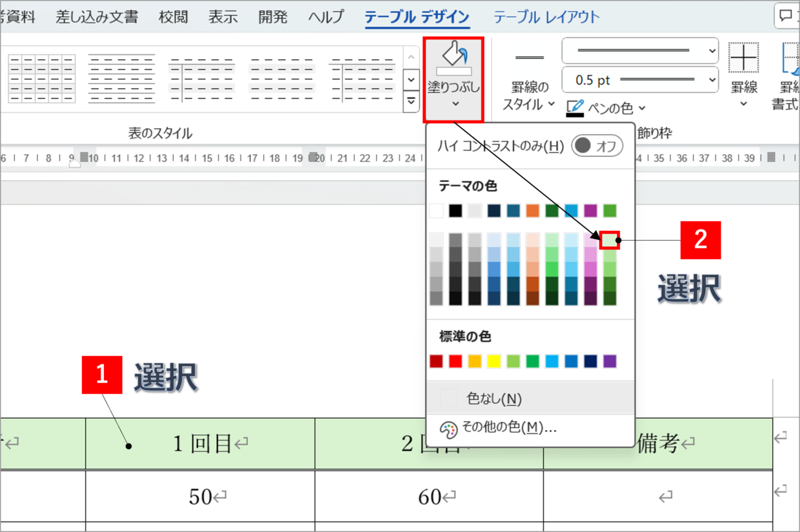Click the left indent marker on ruler
This screenshot has width=800, height=532.
pos(75,164)
